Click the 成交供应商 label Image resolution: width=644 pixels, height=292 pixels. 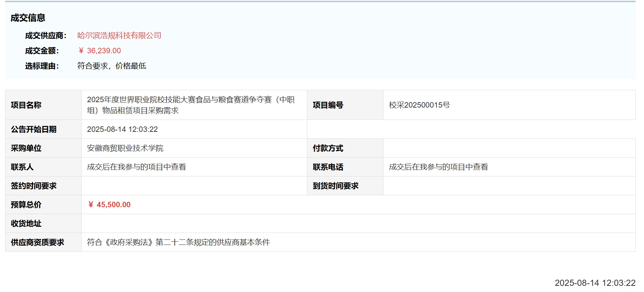coord(46,36)
